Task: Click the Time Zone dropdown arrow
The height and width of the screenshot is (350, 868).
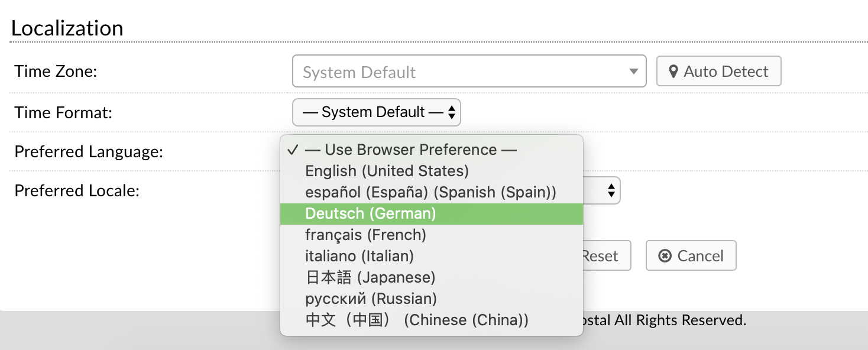Action: click(633, 72)
